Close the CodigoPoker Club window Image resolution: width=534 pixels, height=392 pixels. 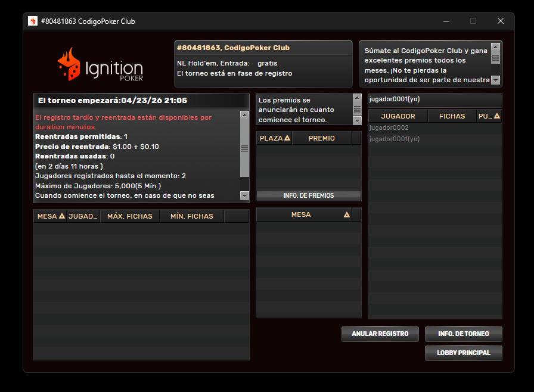(500, 21)
